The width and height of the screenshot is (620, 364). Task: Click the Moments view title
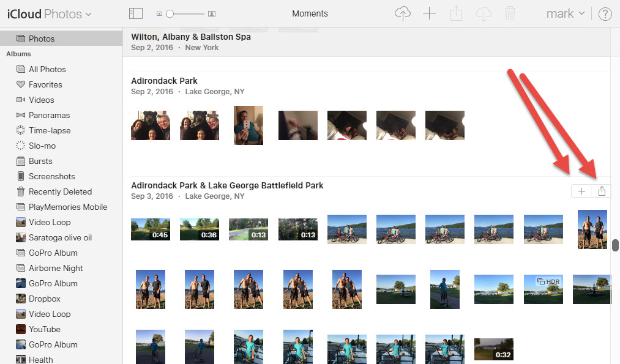(310, 13)
